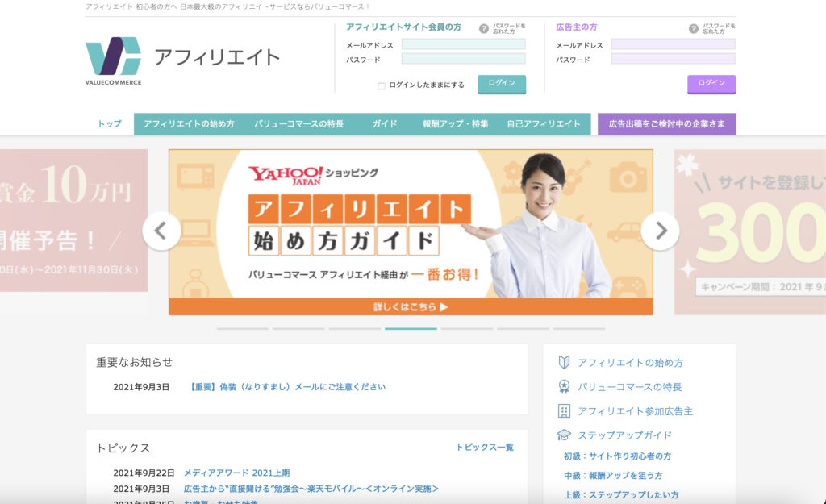Image resolution: width=826 pixels, height=504 pixels.
Task: Open 初級:サイト作り初心者の方 link
Action: point(617,456)
